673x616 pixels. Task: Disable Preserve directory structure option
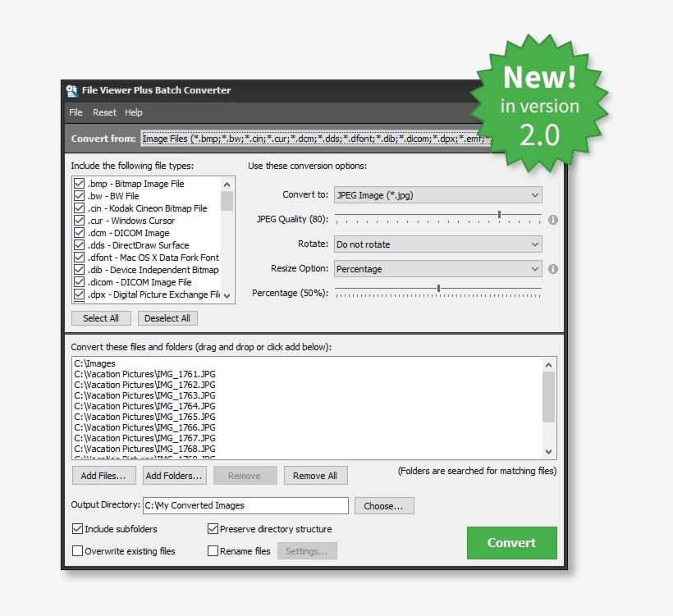[x=213, y=529]
